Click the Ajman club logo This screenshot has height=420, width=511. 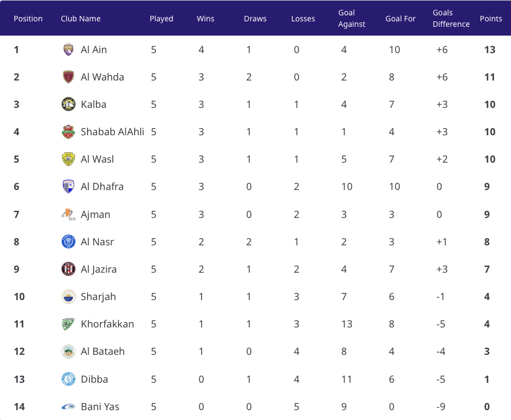[x=68, y=215]
